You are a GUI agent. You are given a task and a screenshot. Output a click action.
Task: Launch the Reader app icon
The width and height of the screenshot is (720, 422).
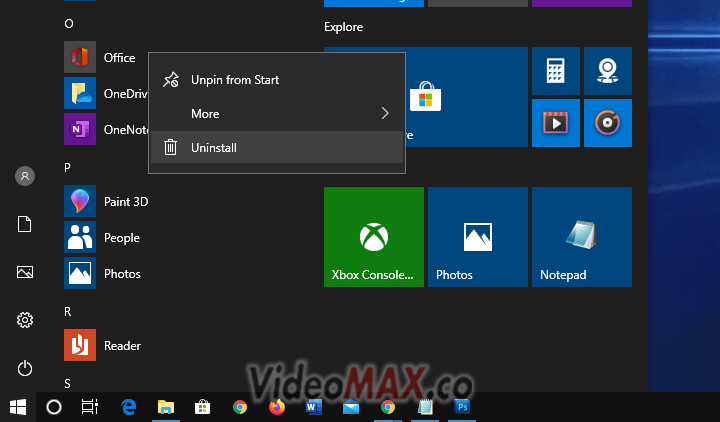pos(80,345)
